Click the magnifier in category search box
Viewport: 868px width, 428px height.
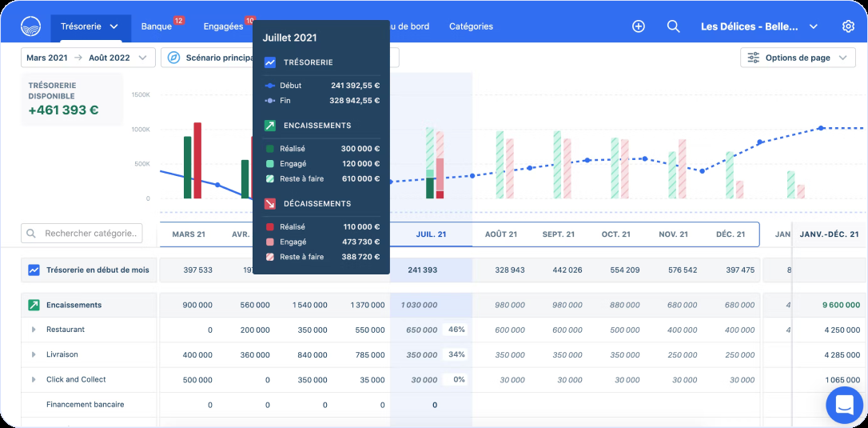click(x=31, y=234)
